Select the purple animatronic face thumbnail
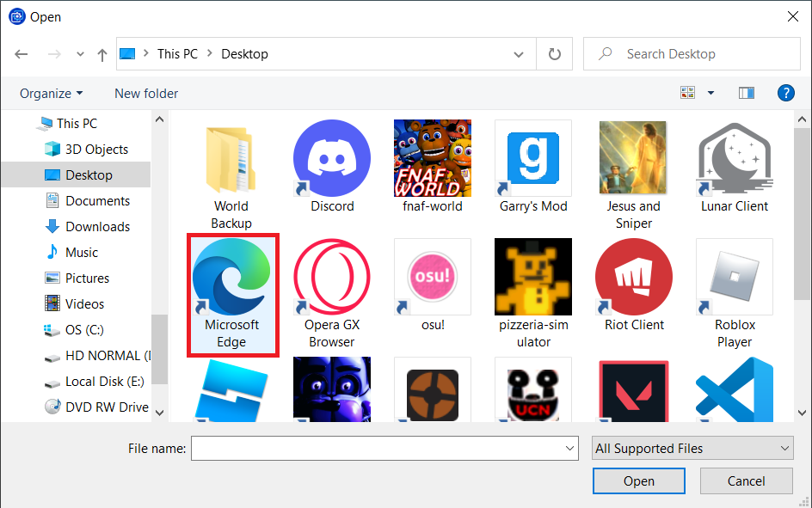The image size is (812, 508). (332, 389)
